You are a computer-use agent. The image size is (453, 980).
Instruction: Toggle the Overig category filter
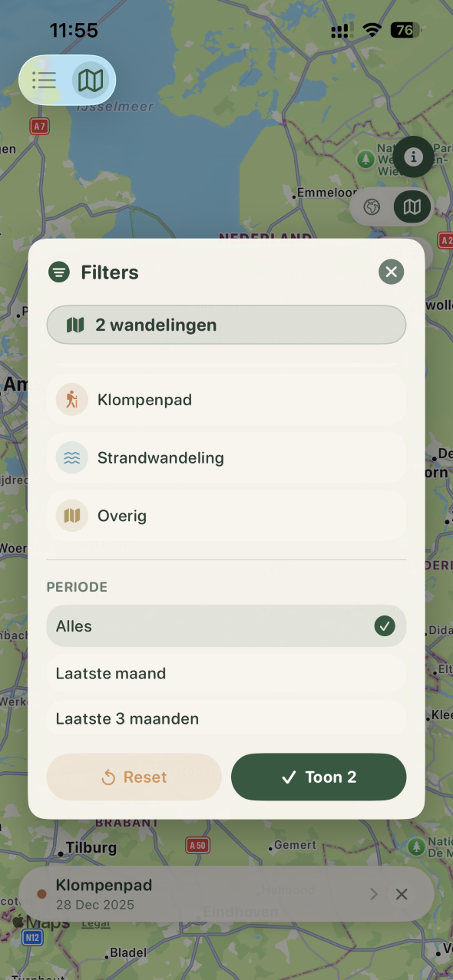coord(226,515)
